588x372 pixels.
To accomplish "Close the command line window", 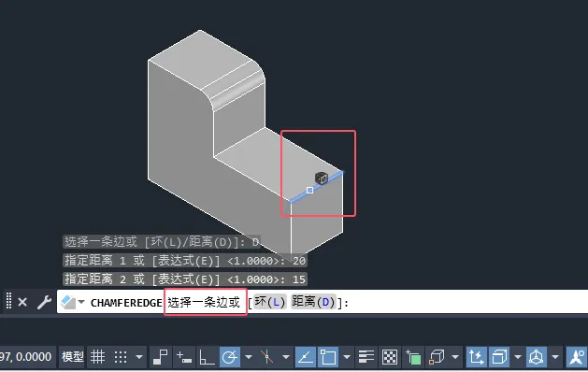I will (x=22, y=302).
